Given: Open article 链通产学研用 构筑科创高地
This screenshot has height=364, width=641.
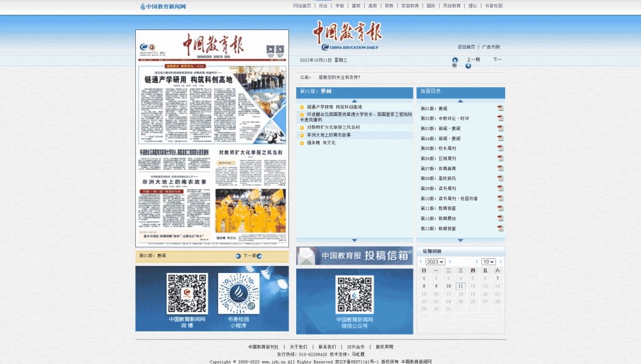Looking at the screenshot, I should pyautogui.click(x=334, y=107).
